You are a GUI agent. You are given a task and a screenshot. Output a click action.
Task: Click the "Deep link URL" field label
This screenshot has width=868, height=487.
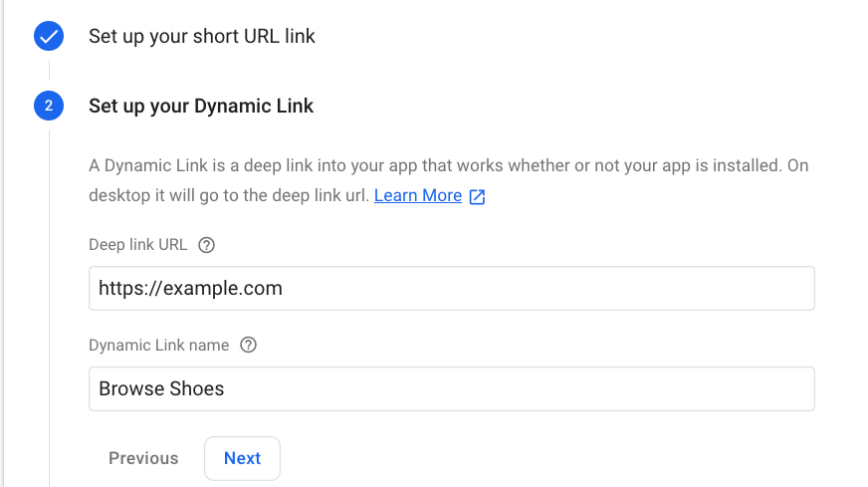(x=137, y=245)
